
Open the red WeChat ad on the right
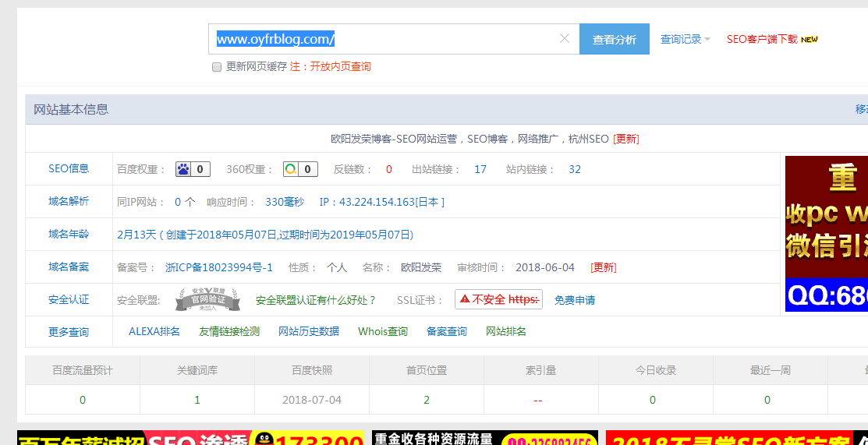click(x=827, y=234)
